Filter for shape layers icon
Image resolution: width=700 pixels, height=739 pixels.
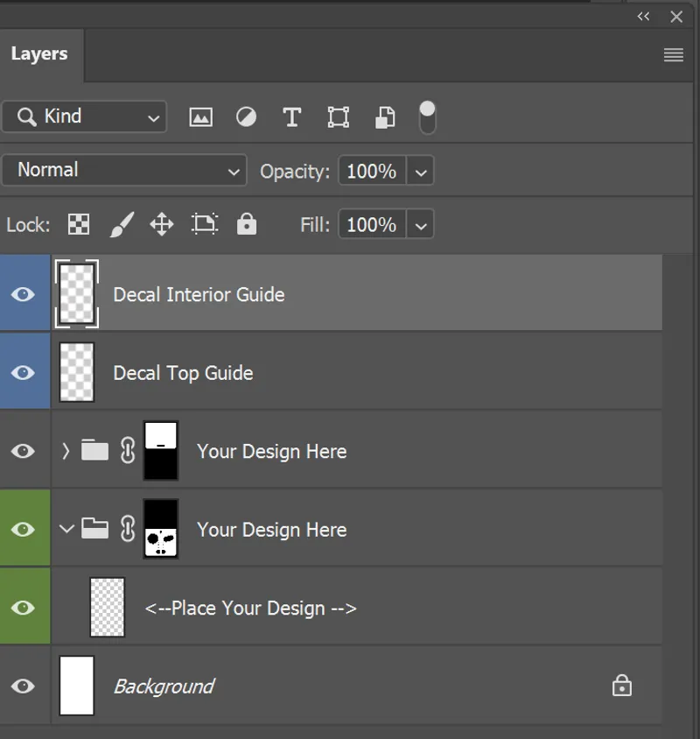coord(339,117)
